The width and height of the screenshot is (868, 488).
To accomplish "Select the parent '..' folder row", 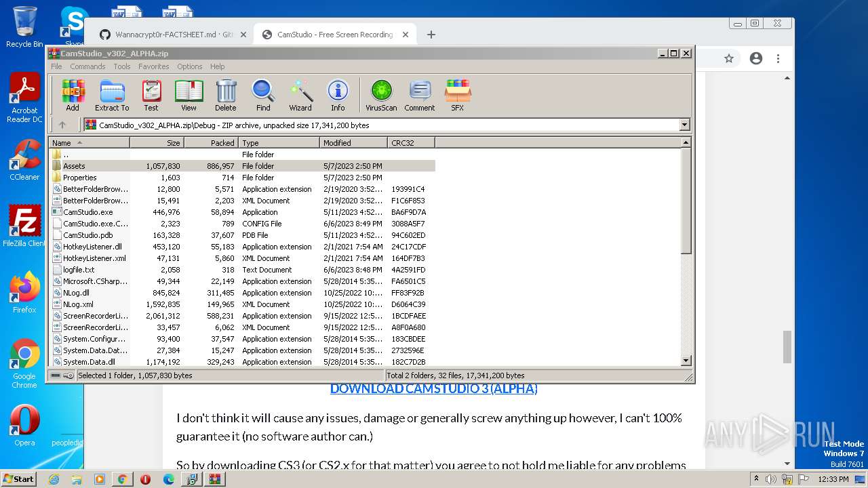I will [x=241, y=154].
